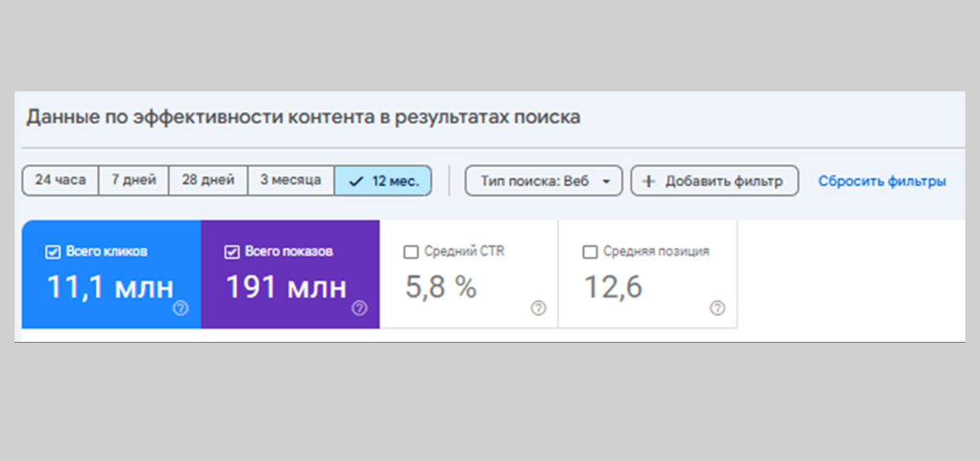Choose the 3 месяца period
The image size is (980, 461).
pos(291,180)
